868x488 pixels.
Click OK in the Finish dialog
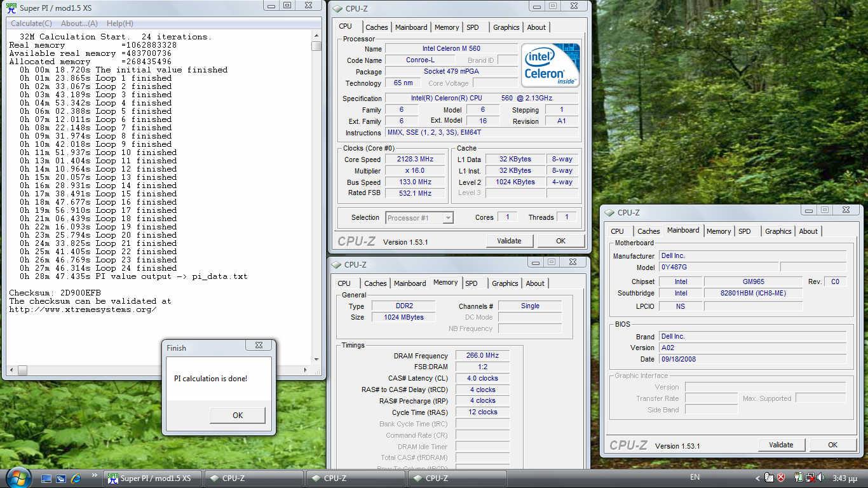tap(238, 415)
